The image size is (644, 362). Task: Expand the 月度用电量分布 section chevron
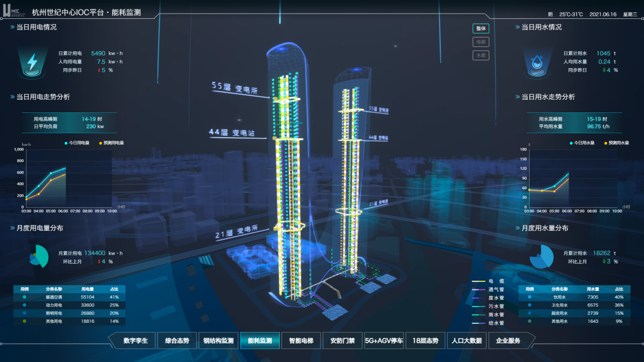[12, 229]
